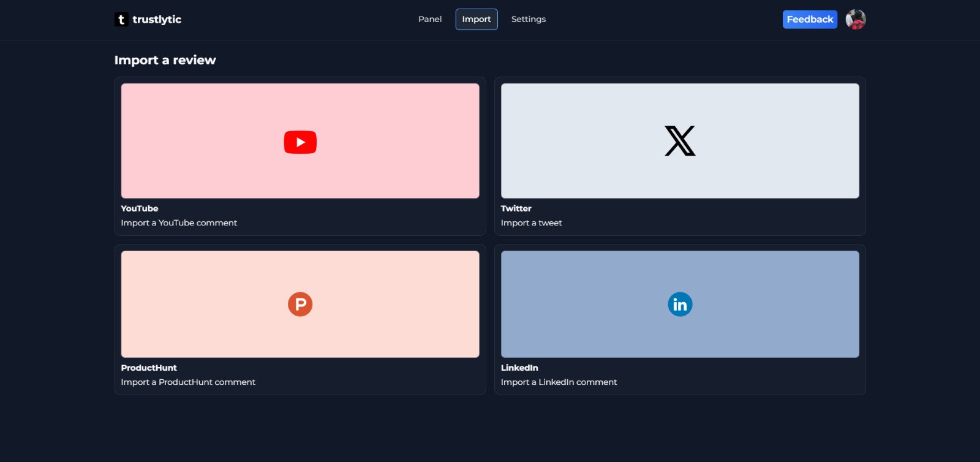Click the 'Import a review' heading

click(x=165, y=60)
